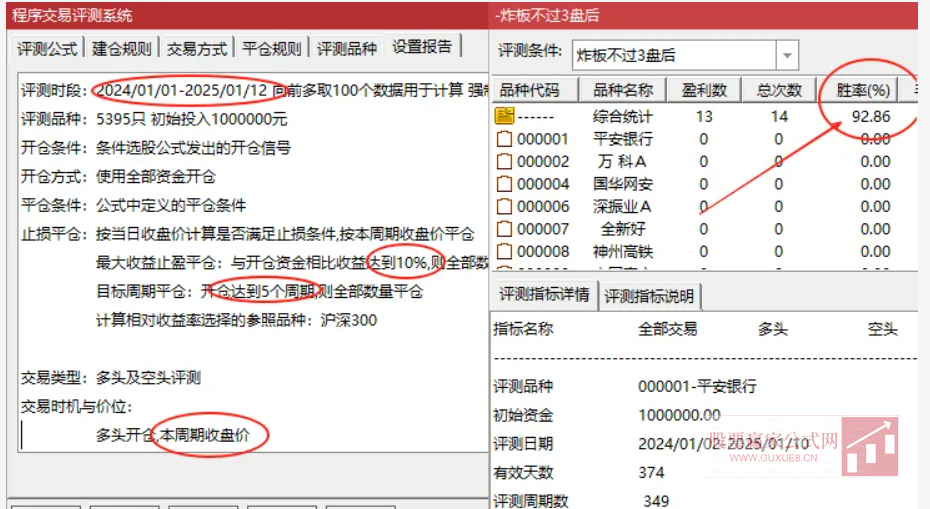930x509 pixels.
Task: Select the folder icon for 综合统计 row
Action: [504, 116]
